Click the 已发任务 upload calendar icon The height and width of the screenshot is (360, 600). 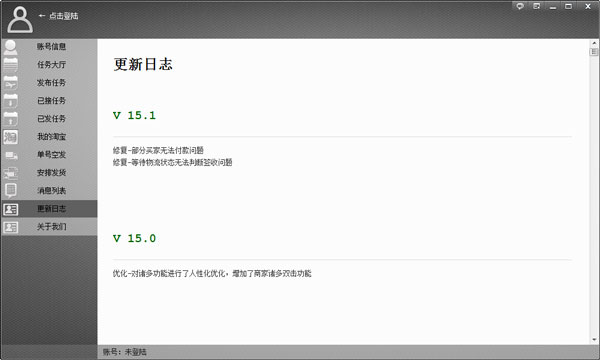10,119
